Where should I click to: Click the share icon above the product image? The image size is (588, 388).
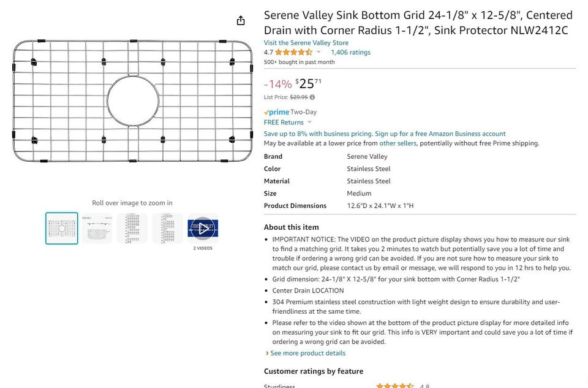(x=241, y=20)
